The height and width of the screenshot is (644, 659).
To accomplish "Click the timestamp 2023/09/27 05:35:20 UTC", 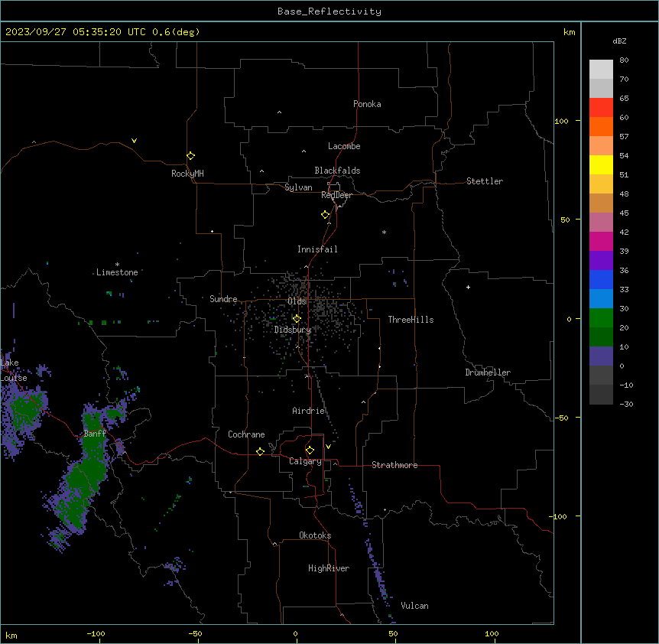I will [76, 32].
